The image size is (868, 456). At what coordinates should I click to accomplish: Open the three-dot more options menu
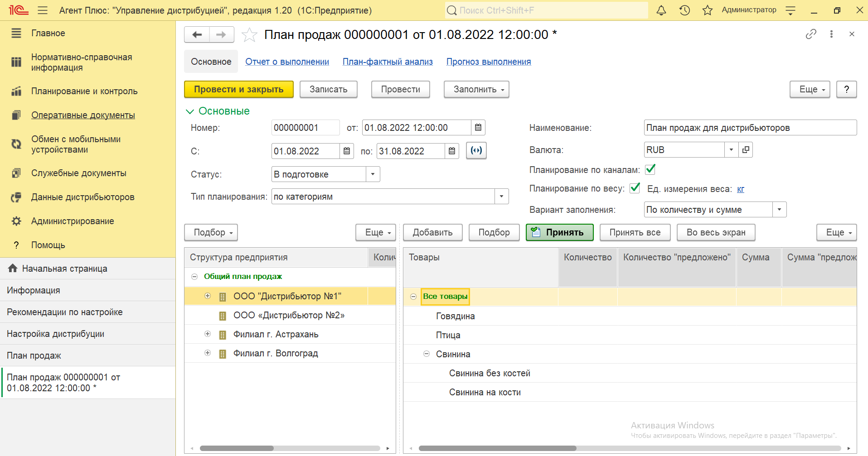831,34
